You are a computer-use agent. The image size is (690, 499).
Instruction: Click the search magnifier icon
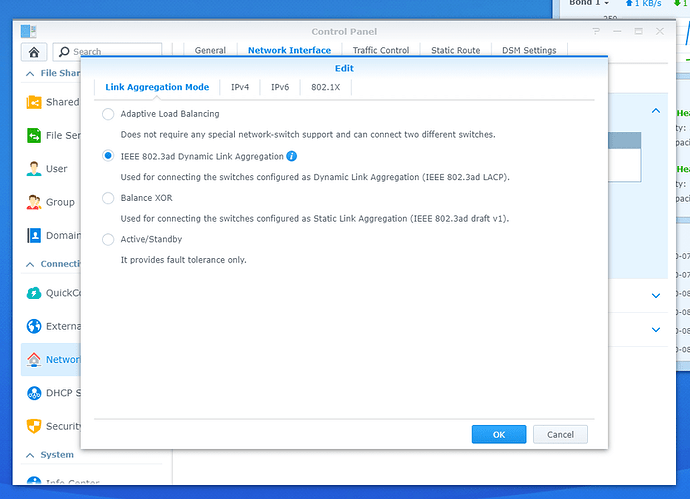click(64, 51)
